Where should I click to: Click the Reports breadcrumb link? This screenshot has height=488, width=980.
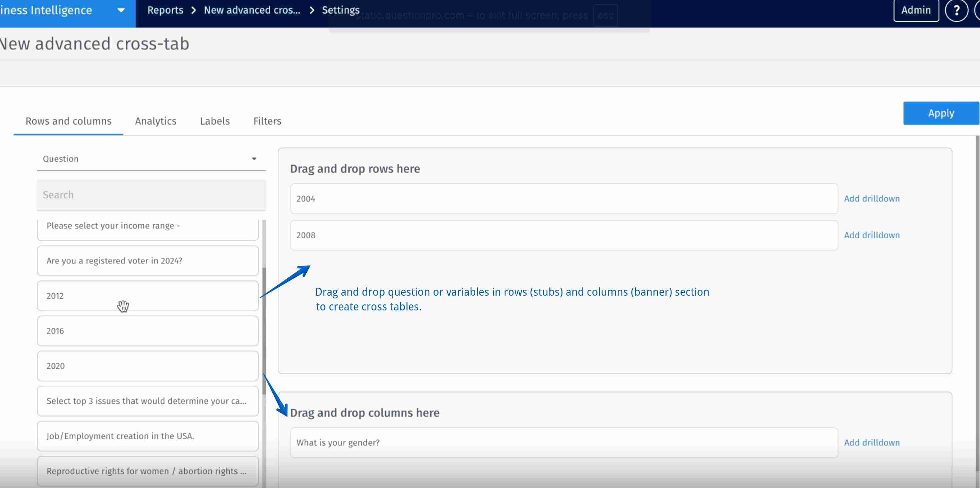tap(165, 10)
